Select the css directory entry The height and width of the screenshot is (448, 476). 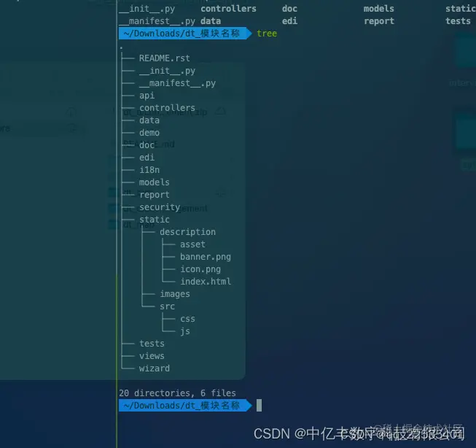(187, 319)
